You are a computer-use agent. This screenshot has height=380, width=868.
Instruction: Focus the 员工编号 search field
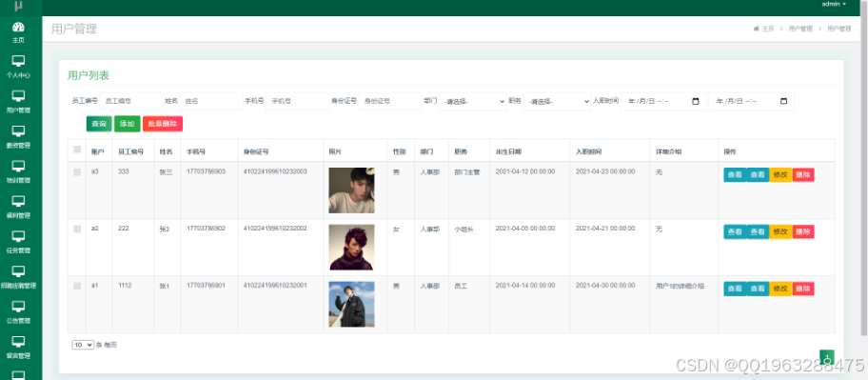coord(131,101)
